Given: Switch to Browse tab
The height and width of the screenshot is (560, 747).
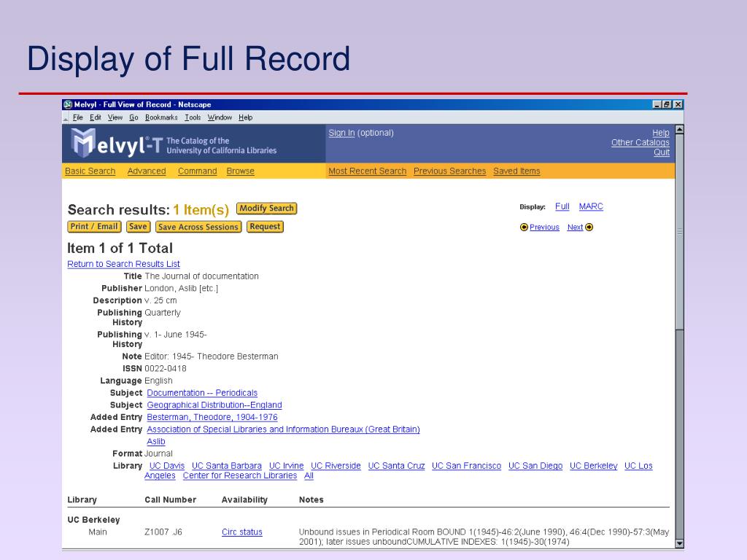Looking at the screenshot, I should point(240,171).
